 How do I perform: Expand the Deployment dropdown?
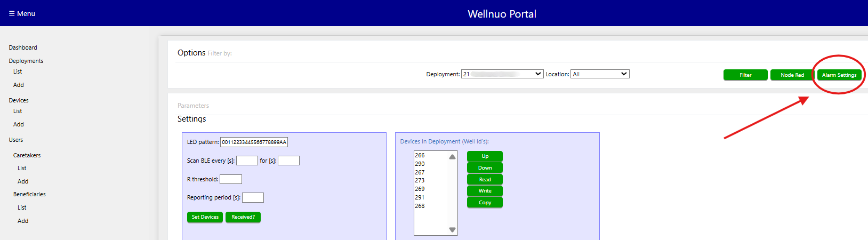click(x=502, y=74)
